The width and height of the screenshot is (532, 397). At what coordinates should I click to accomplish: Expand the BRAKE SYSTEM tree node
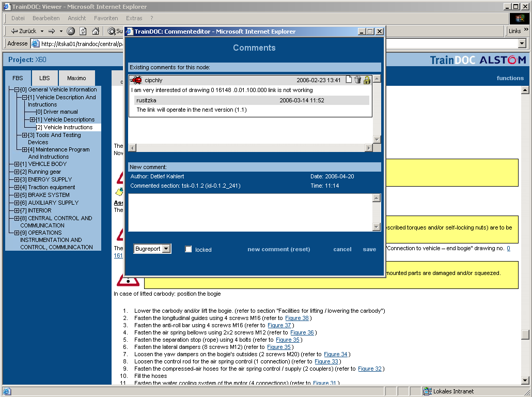tap(17, 195)
